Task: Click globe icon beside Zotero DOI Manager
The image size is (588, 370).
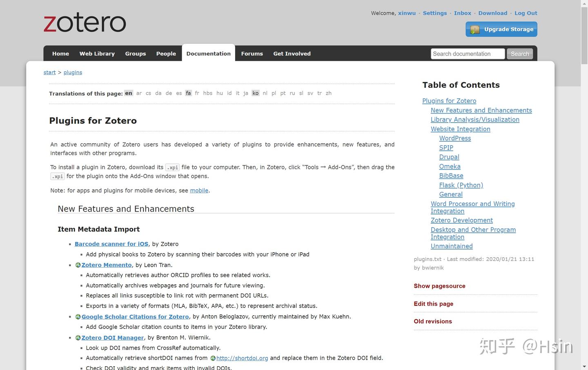Action: point(78,338)
